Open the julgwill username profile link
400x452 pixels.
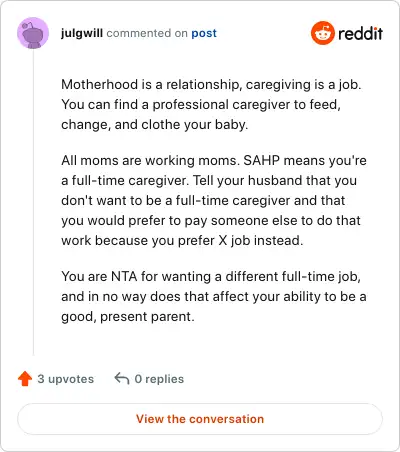(x=82, y=33)
